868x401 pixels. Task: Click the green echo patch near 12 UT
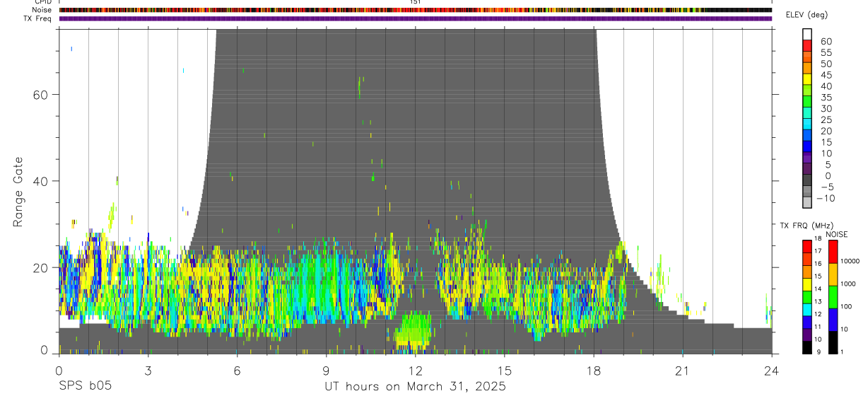coord(414,330)
